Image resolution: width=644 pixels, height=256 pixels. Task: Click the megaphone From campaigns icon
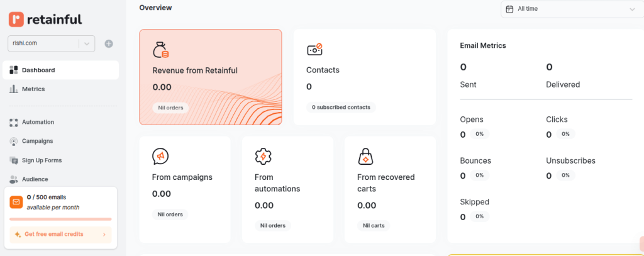pyautogui.click(x=160, y=156)
